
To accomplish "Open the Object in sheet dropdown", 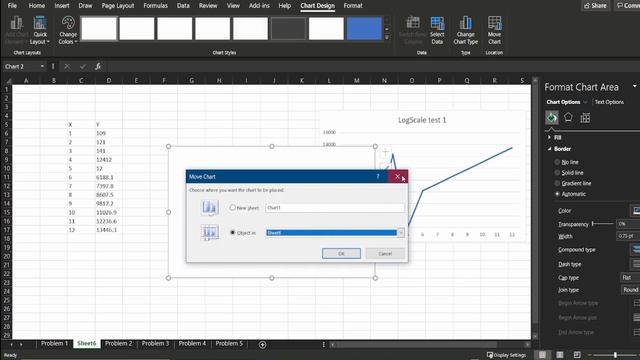I will point(401,233).
